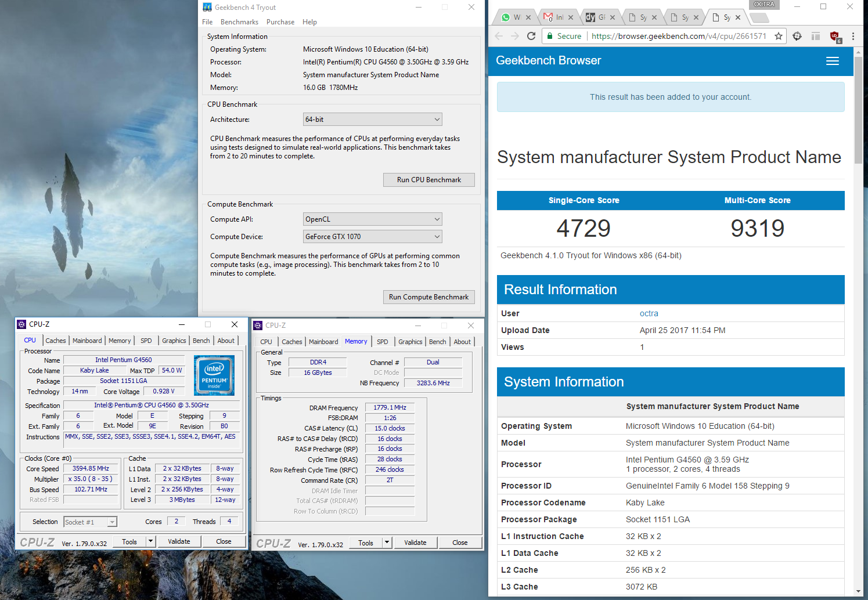Click DRAM Frequency value 1779.1 MHz
868x600 pixels.
coord(390,407)
